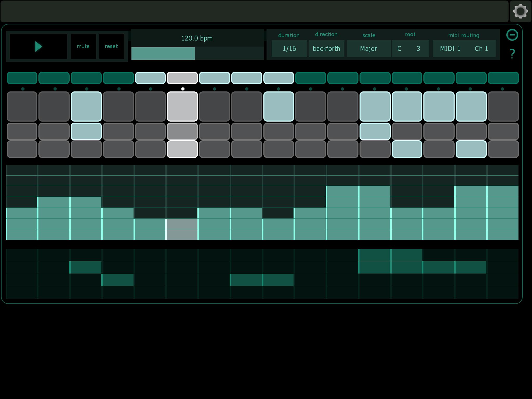Set step 1 pitch bar in the note grid
Screen dimensions: 532x399
[22, 224]
